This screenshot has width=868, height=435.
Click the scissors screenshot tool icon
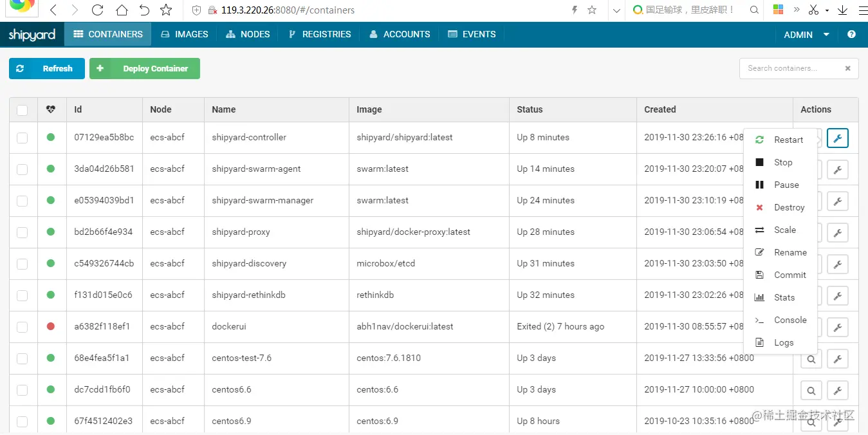click(x=813, y=10)
